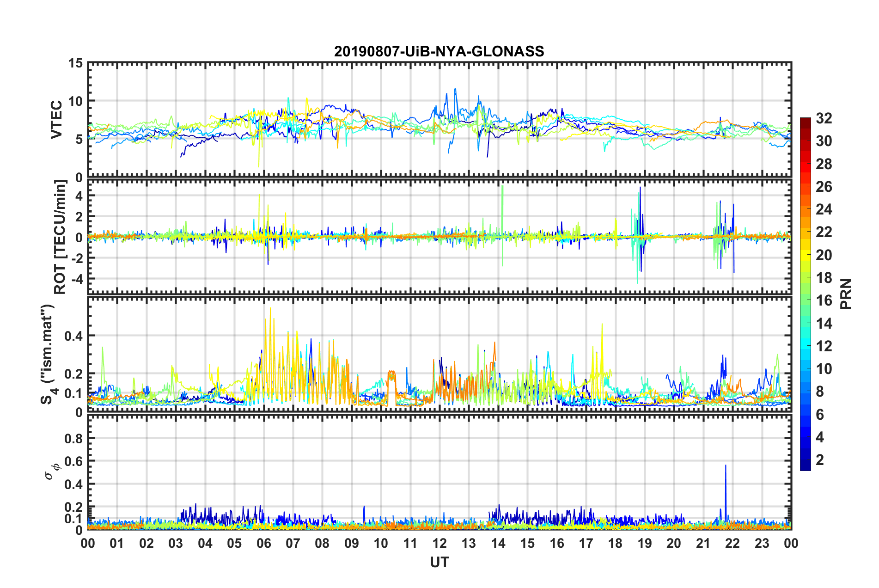
Task: Click the colorbar tick label 24
Action: pyautogui.click(x=824, y=209)
